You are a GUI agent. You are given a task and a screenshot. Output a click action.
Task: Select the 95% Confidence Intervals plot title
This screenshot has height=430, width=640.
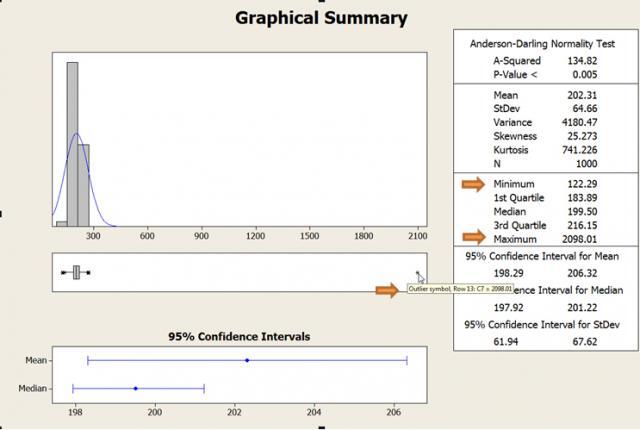(x=238, y=336)
